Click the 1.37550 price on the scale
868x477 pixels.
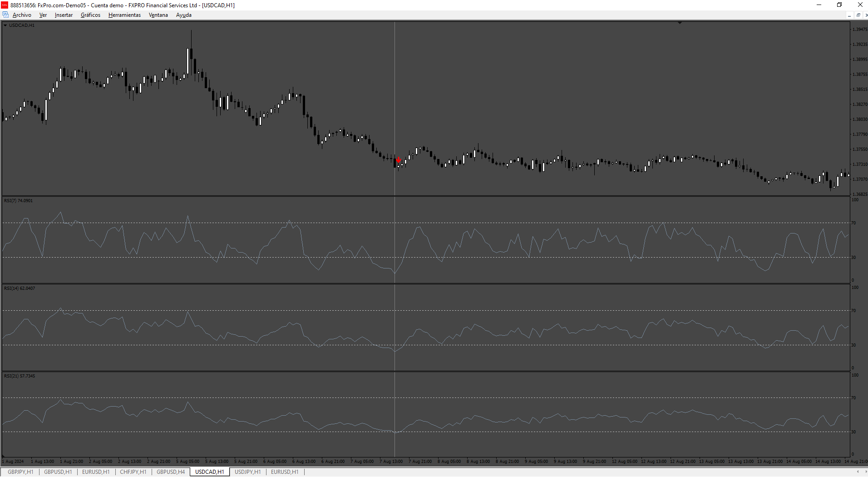coord(860,149)
